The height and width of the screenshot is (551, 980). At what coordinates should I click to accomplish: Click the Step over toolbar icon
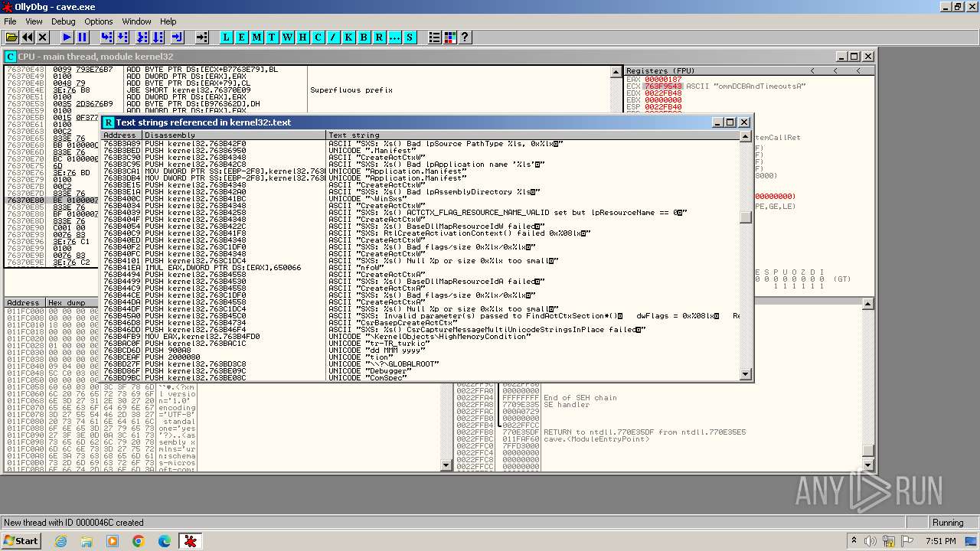point(122,37)
